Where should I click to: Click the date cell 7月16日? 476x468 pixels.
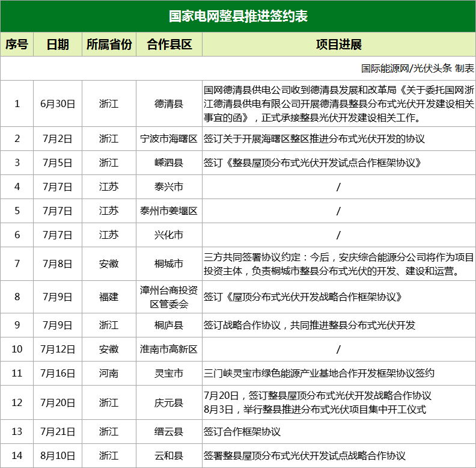[x=57, y=373]
